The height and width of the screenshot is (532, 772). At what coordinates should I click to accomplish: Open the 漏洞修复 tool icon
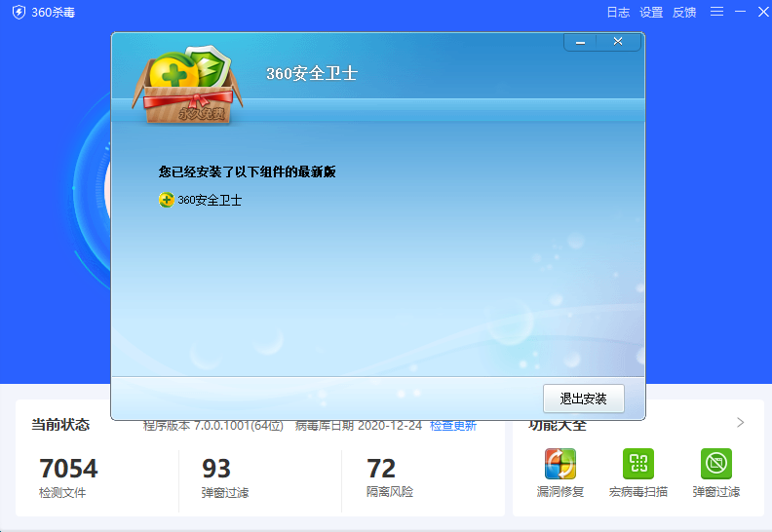tap(560, 464)
